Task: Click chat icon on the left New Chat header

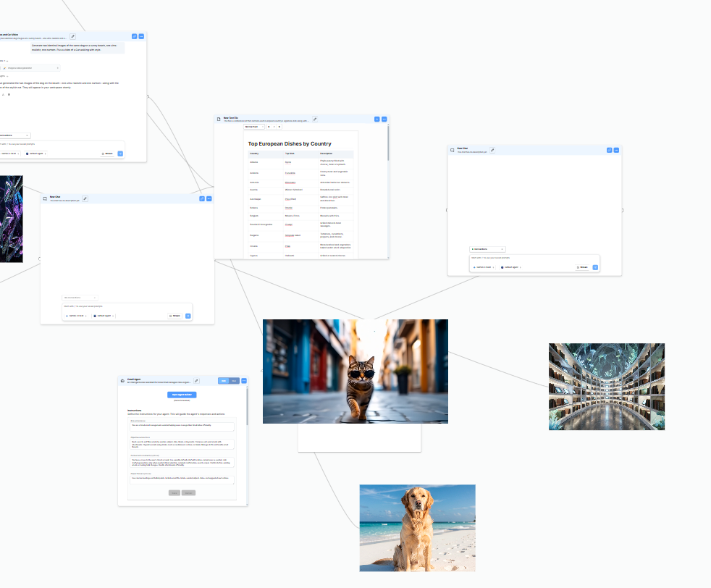Action: (45, 198)
